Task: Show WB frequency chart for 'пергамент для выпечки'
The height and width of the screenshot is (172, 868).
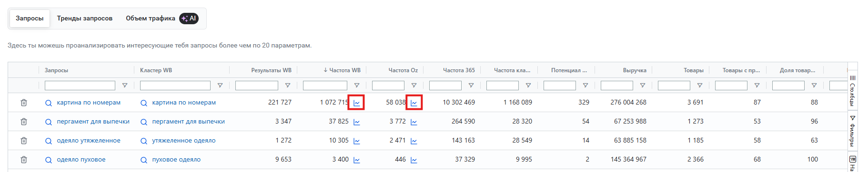Action: (356, 122)
